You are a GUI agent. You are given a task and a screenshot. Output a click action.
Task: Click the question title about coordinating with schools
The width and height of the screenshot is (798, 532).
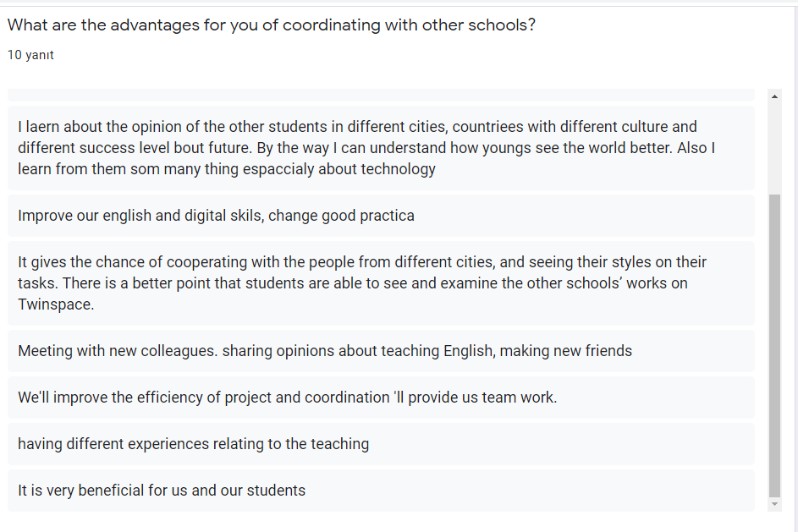pos(272,25)
